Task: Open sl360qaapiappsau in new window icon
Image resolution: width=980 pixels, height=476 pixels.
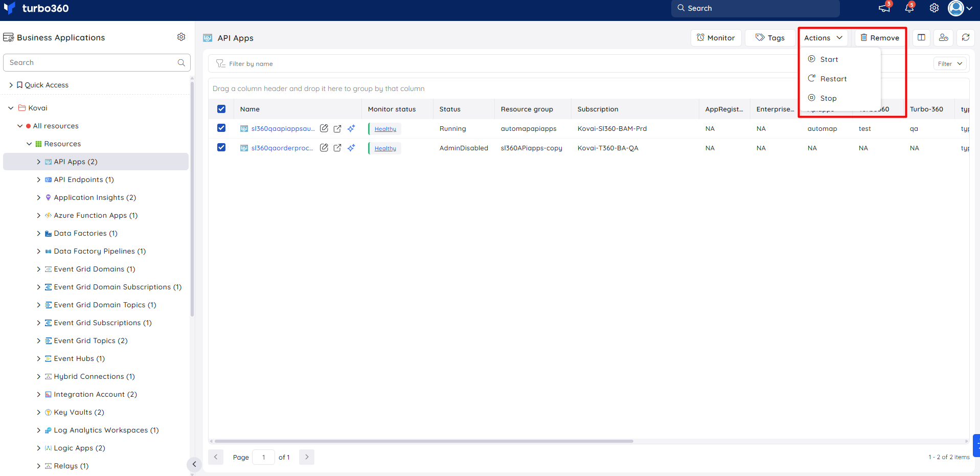Action: (x=337, y=128)
